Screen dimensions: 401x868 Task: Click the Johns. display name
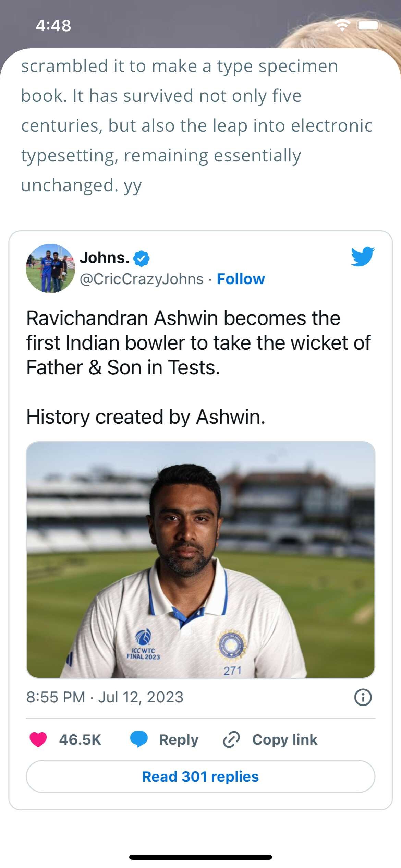105,258
